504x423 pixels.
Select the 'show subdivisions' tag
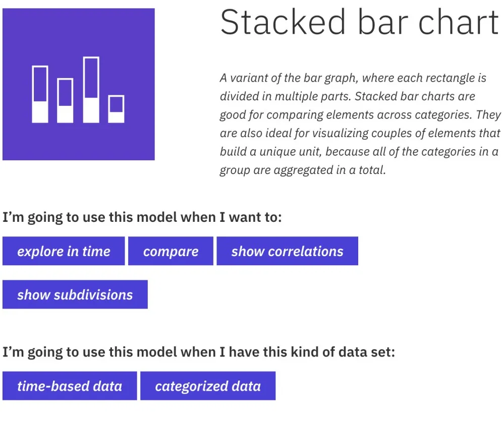(x=75, y=294)
